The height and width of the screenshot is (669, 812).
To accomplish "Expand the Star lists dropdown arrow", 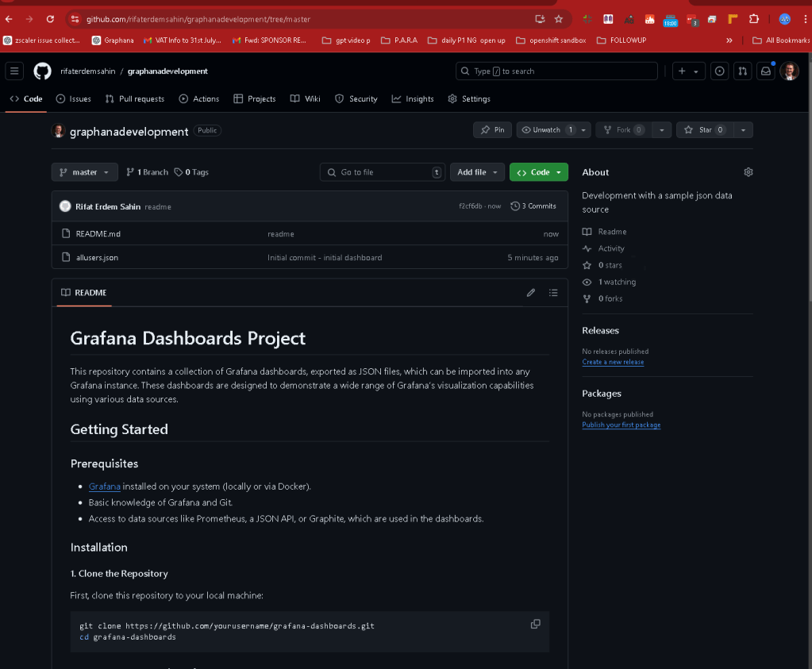I will (743, 130).
